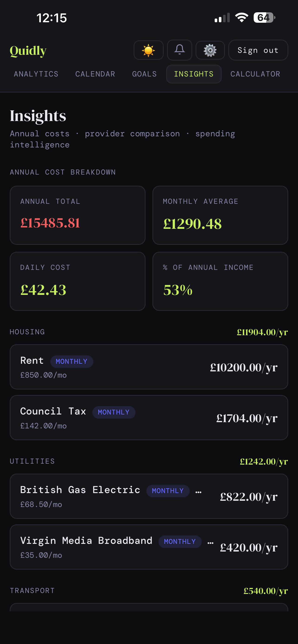Viewport: 298px width, 644px height.
Task: Tap the Monthly Average card
Action: [x=220, y=215]
